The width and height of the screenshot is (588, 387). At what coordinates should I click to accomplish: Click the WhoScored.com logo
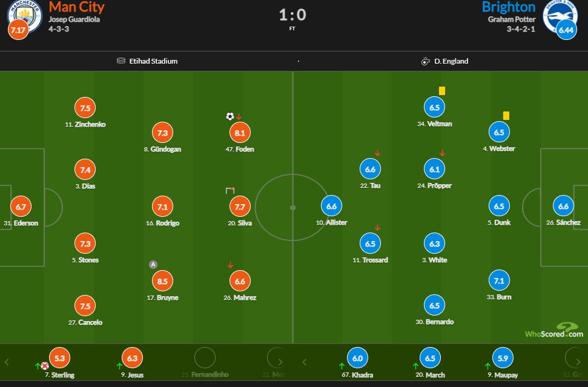pos(553,331)
